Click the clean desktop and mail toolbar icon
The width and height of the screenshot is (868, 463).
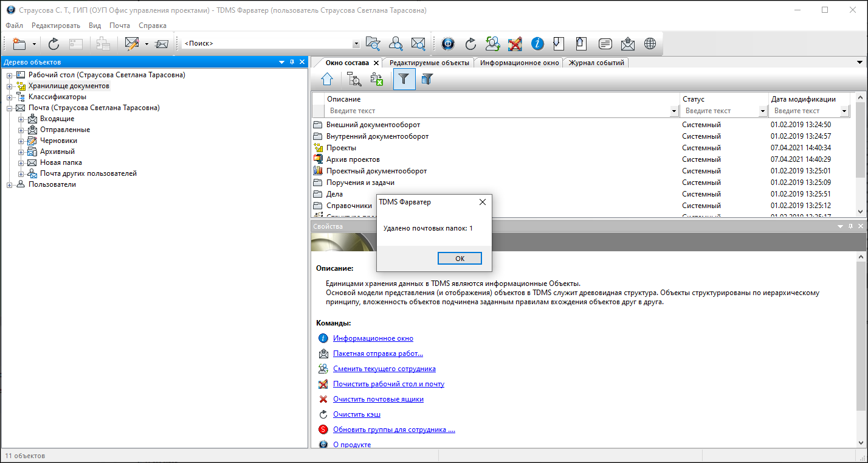tap(515, 43)
